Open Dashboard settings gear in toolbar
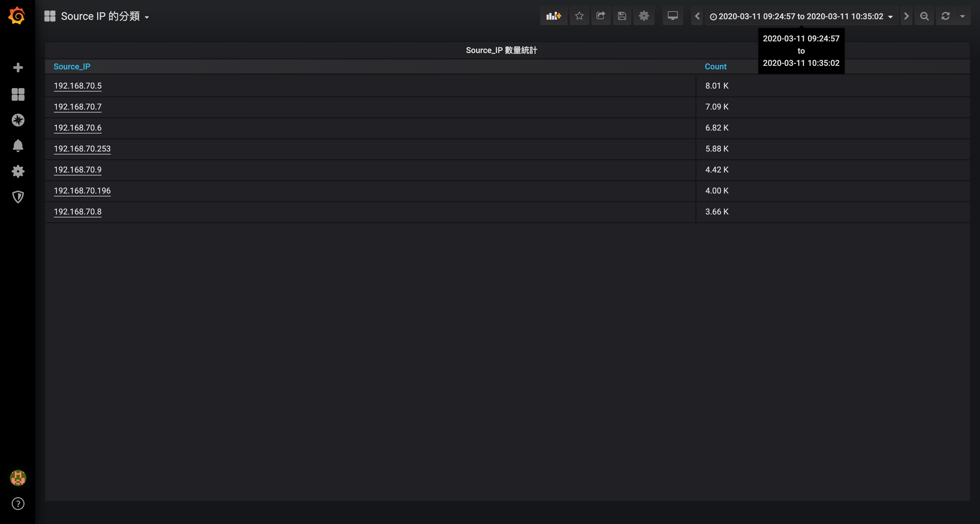The image size is (980, 524). pyautogui.click(x=644, y=16)
